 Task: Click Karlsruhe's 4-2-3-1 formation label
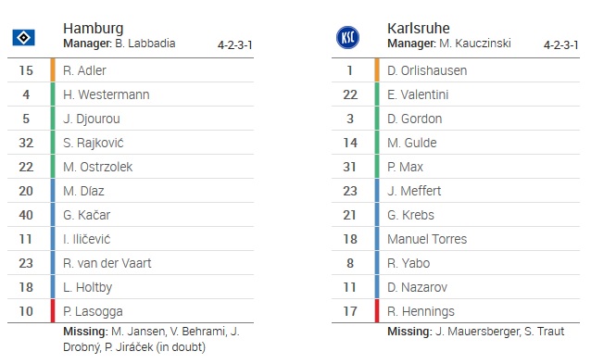[x=560, y=45]
